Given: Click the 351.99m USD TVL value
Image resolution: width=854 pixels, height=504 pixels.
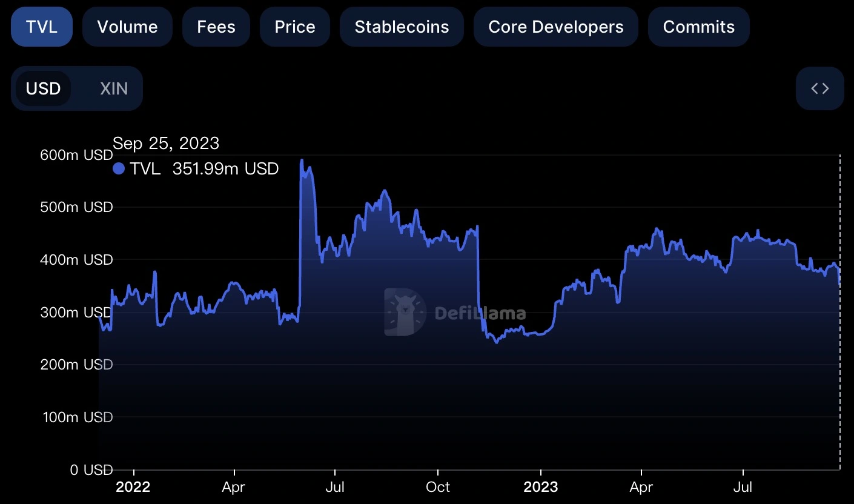Looking at the screenshot, I should 225,169.
